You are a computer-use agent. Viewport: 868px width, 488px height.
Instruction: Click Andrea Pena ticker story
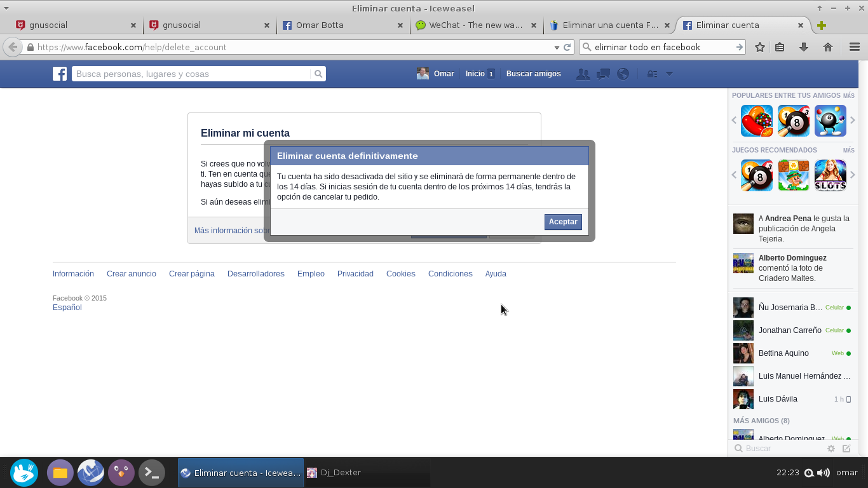pyautogui.click(x=792, y=229)
